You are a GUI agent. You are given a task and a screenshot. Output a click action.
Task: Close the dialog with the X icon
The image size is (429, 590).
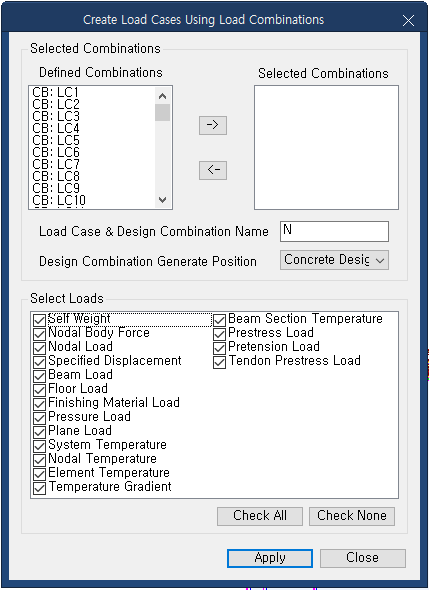[x=408, y=20]
